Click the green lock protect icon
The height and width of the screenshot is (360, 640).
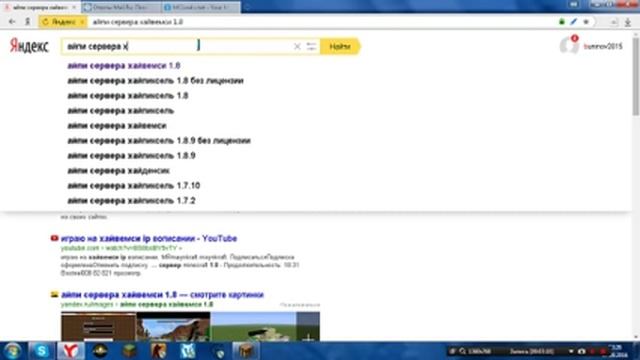pos(562,22)
